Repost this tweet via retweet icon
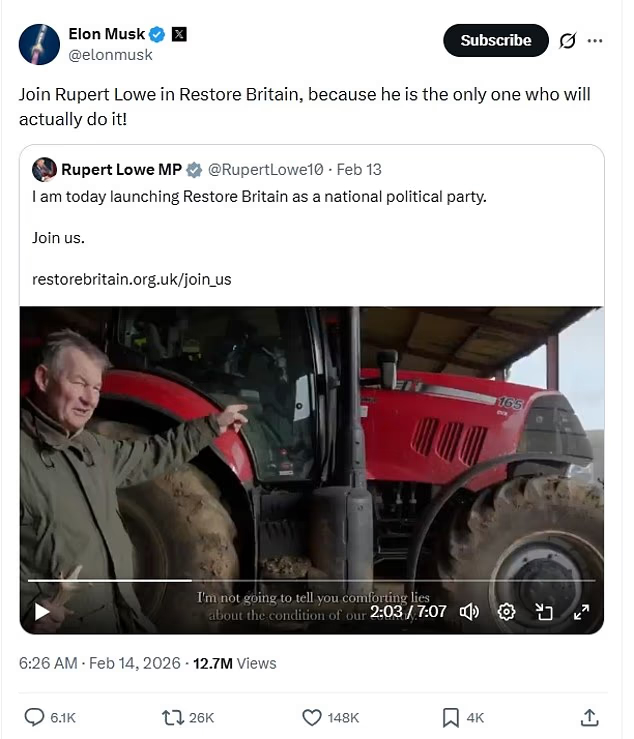The image size is (634, 739). 173,717
